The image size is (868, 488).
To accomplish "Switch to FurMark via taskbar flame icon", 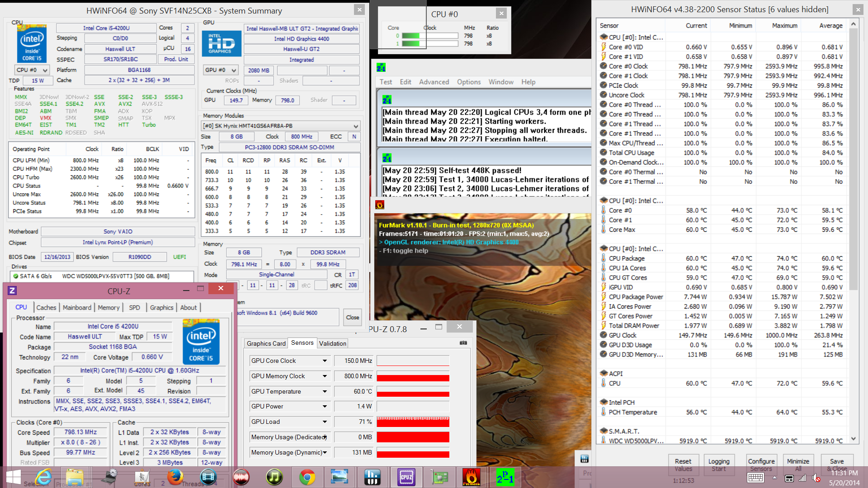I will point(471,477).
